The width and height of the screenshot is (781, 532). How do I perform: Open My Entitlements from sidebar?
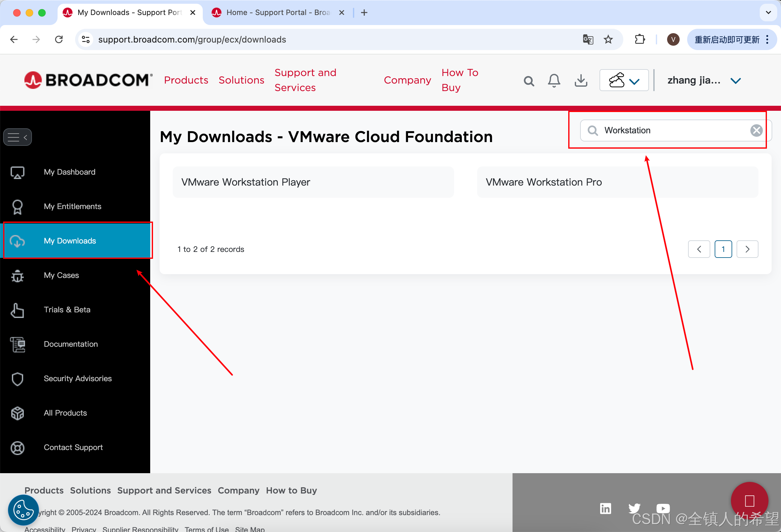pos(73,206)
